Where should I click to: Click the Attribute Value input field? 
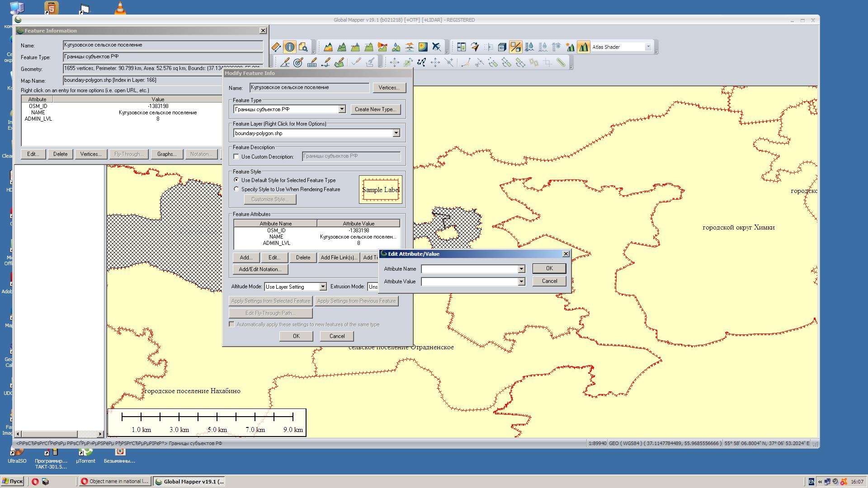pos(469,282)
